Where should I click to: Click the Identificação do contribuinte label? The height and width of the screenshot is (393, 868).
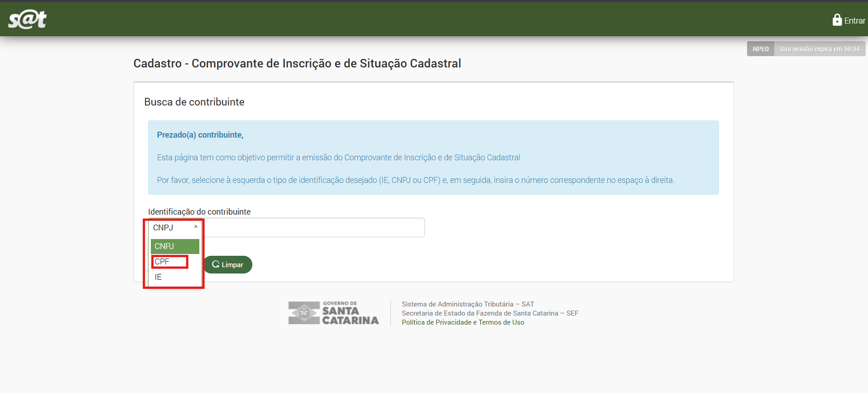(199, 212)
